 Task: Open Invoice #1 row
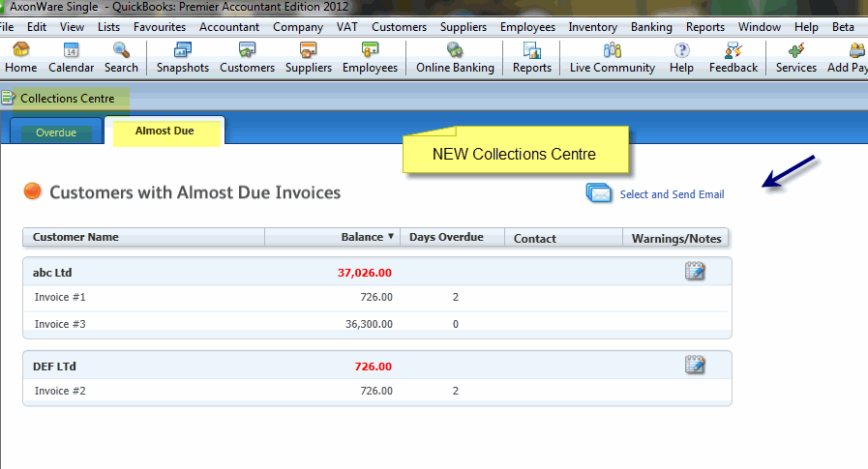(x=377, y=297)
